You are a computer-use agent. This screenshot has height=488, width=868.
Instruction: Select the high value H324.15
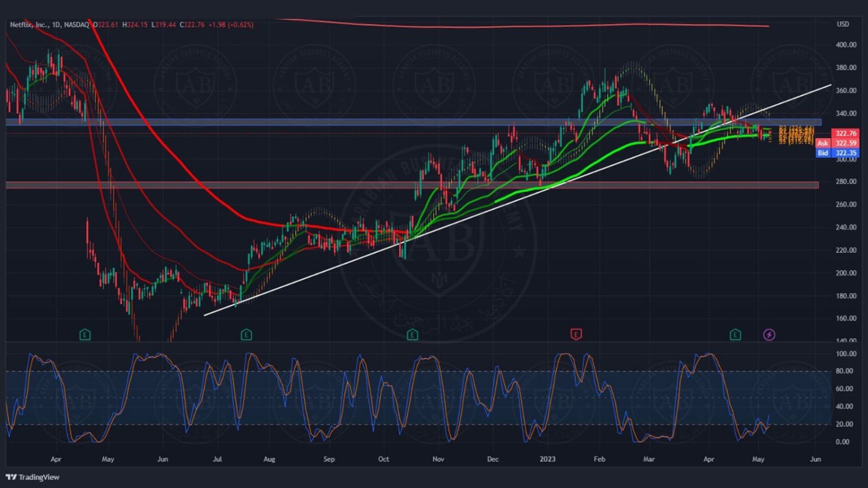click(135, 25)
